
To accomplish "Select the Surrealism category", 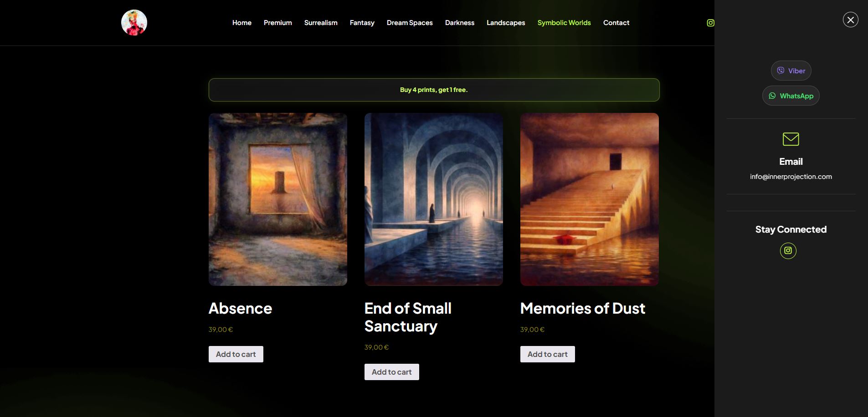I will (x=321, y=23).
